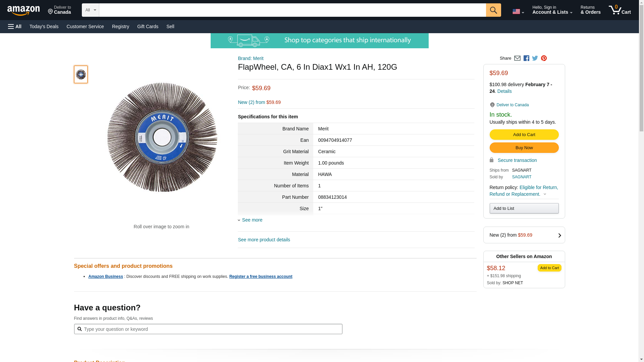The width and height of the screenshot is (644, 362).
Task: Open the All hamburger menu
Action: point(15,26)
